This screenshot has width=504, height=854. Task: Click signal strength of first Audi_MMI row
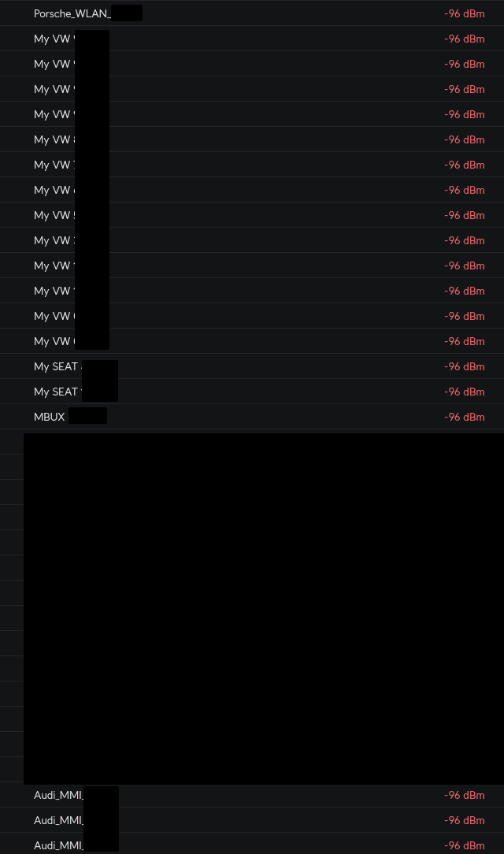(464, 795)
